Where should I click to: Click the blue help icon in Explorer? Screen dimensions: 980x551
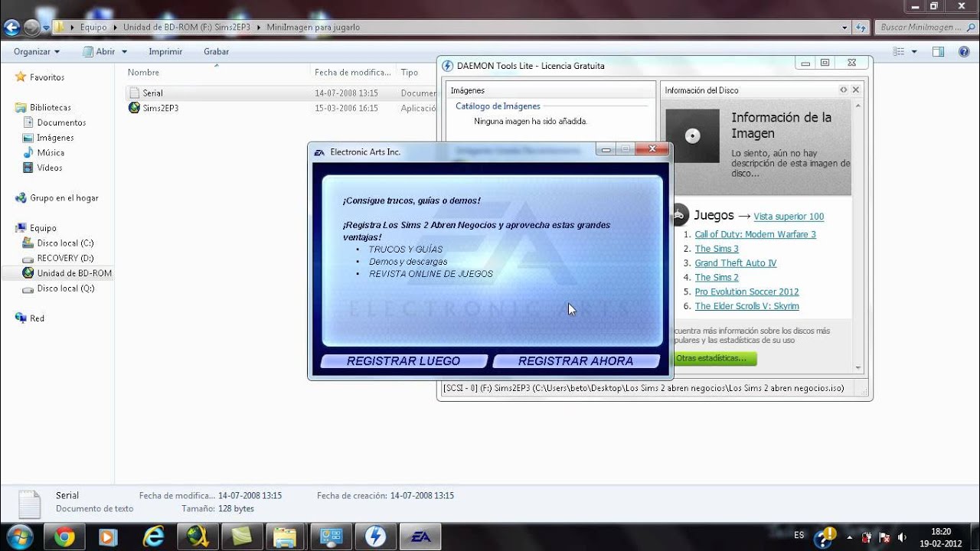coord(963,51)
